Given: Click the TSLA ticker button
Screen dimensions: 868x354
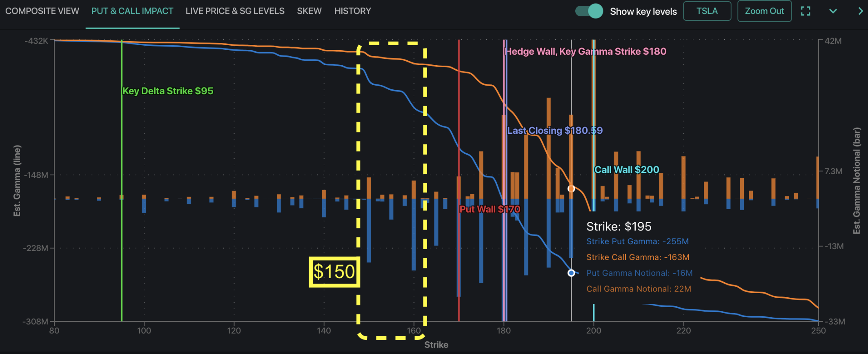Looking at the screenshot, I should (x=707, y=11).
